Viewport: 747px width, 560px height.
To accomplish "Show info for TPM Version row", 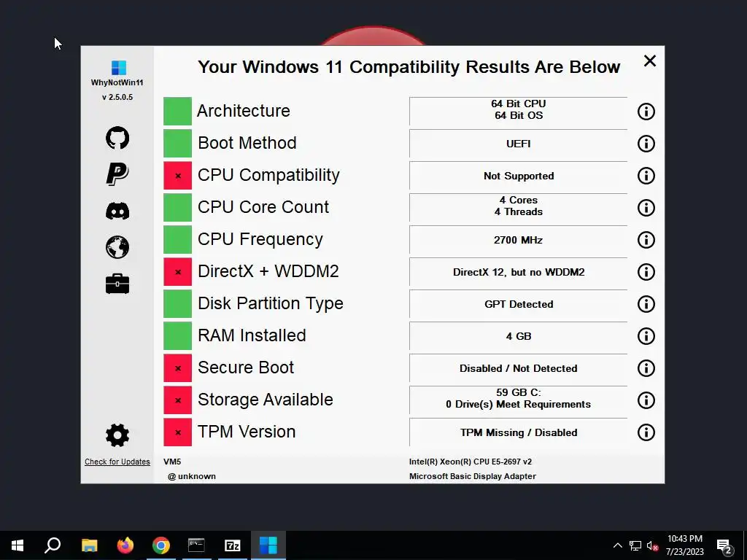I will (646, 432).
